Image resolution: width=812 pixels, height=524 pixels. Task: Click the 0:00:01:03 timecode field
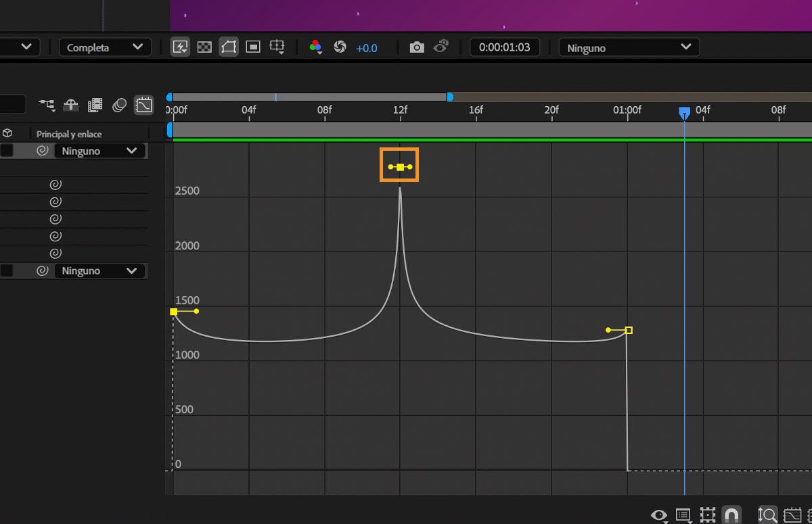[x=505, y=47]
